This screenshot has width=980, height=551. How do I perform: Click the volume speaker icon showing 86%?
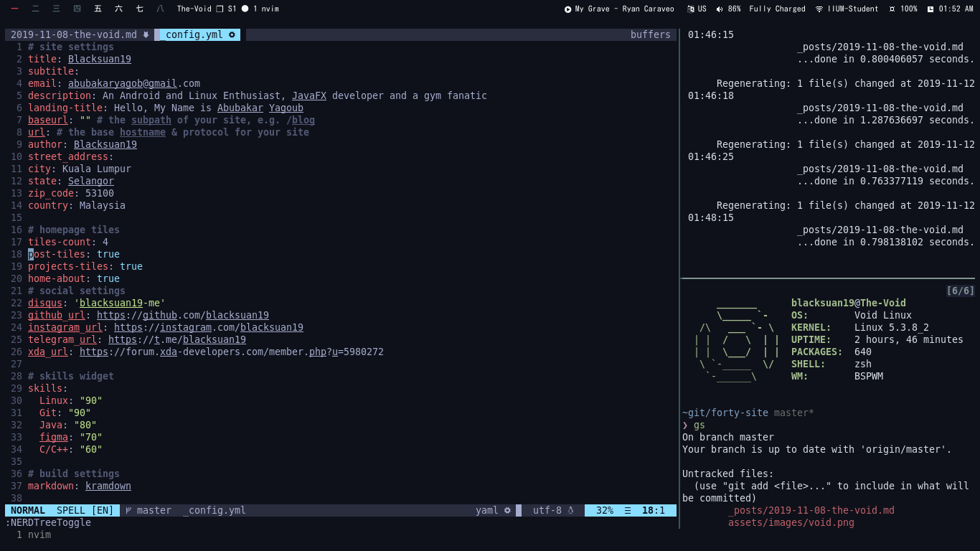[x=720, y=9]
